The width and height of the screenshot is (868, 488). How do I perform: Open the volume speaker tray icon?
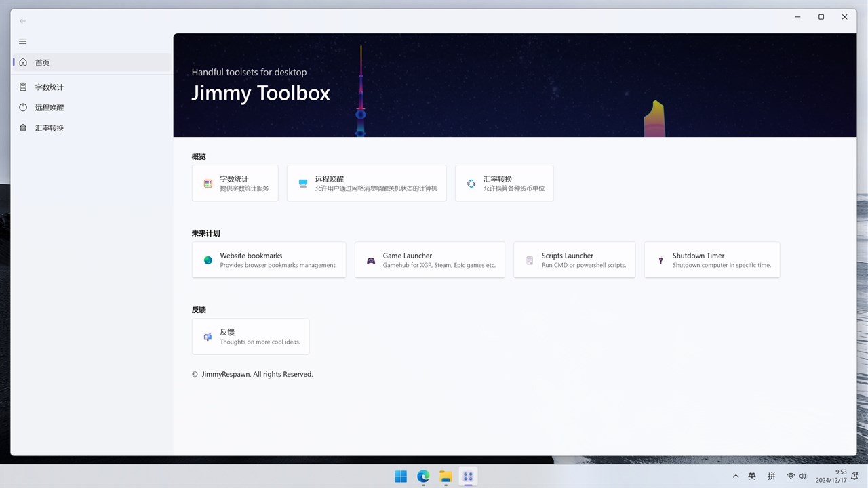803,476
